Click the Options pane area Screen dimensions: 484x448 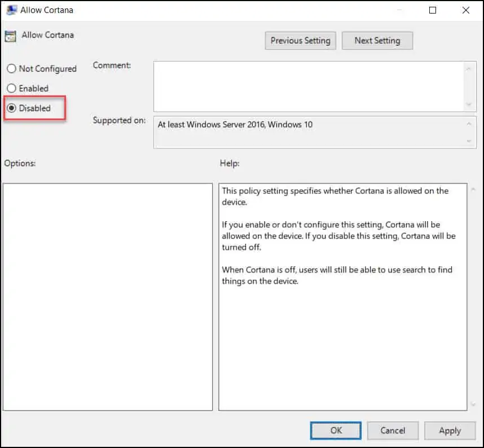(108, 297)
